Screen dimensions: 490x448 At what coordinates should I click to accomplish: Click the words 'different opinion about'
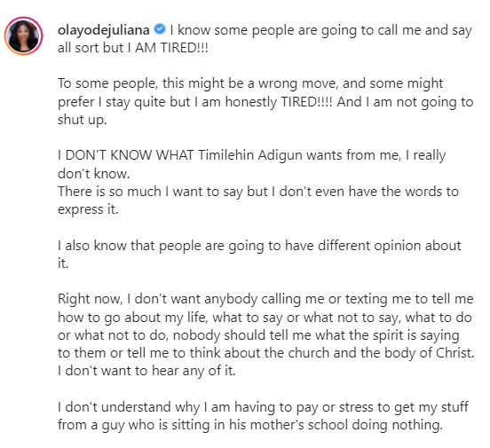click(390, 246)
